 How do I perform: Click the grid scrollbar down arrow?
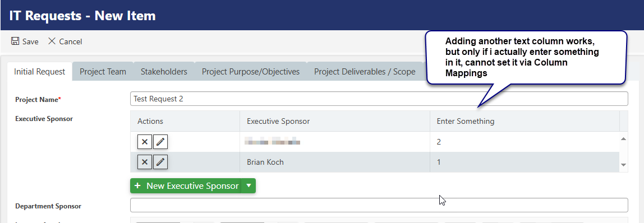point(623,165)
